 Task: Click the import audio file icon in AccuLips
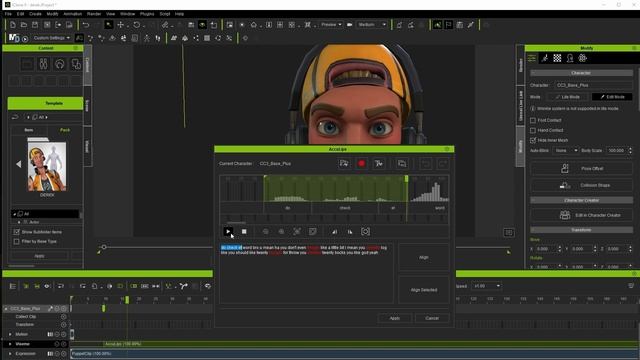click(344, 164)
